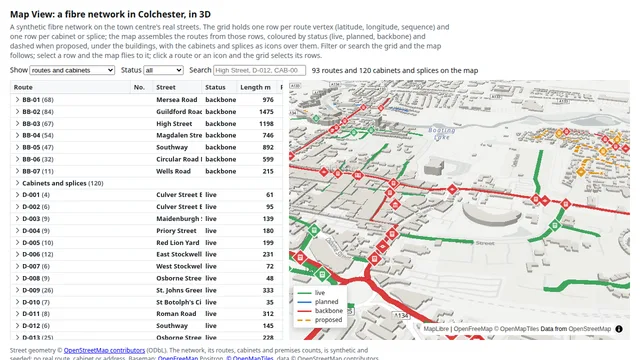Screen dimensions: 640x360
Task: Click the length value 976
Action: (268, 100)
